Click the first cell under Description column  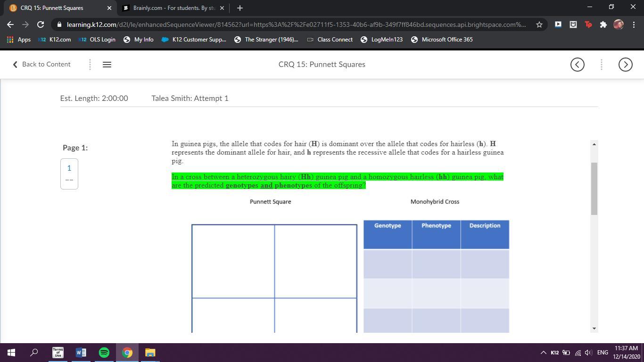click(485, 264)
